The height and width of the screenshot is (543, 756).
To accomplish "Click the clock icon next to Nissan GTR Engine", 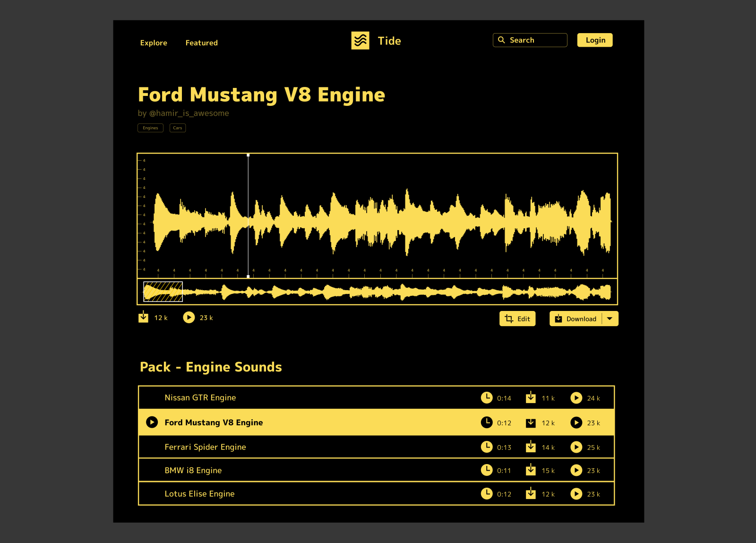I will coord(487,397).
